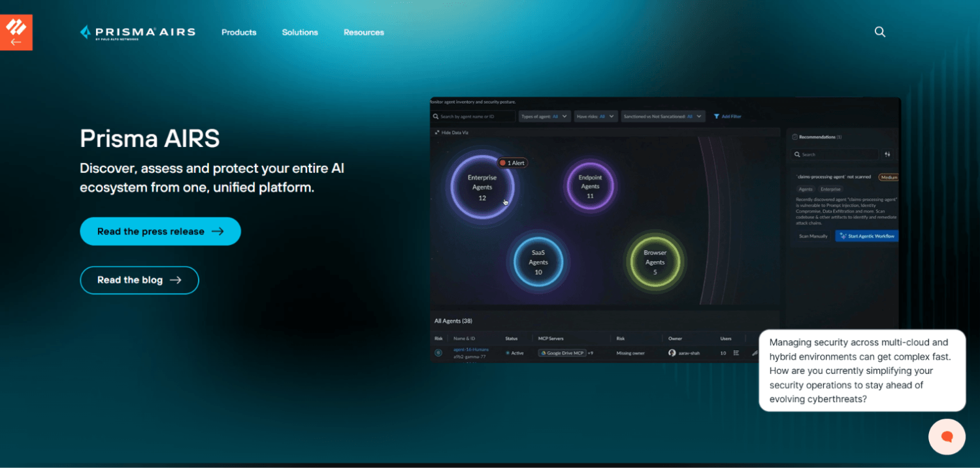Screen dimensions: 980x468
Task: Click the Medium severity badge
Action: pos(889,177)
